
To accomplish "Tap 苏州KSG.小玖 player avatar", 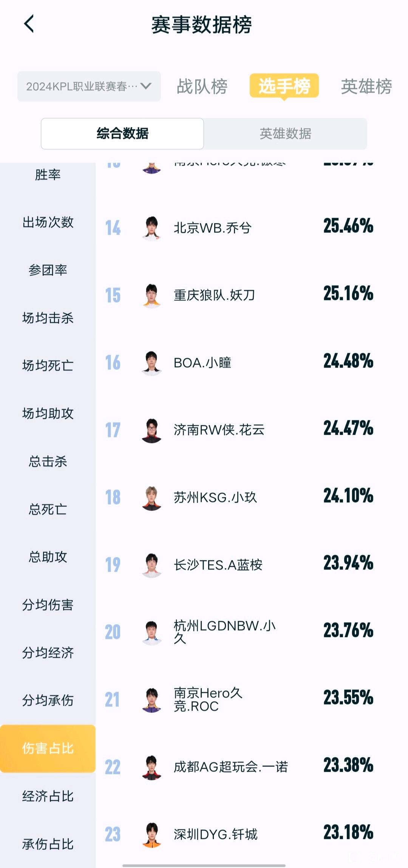I will coord(151,497).
